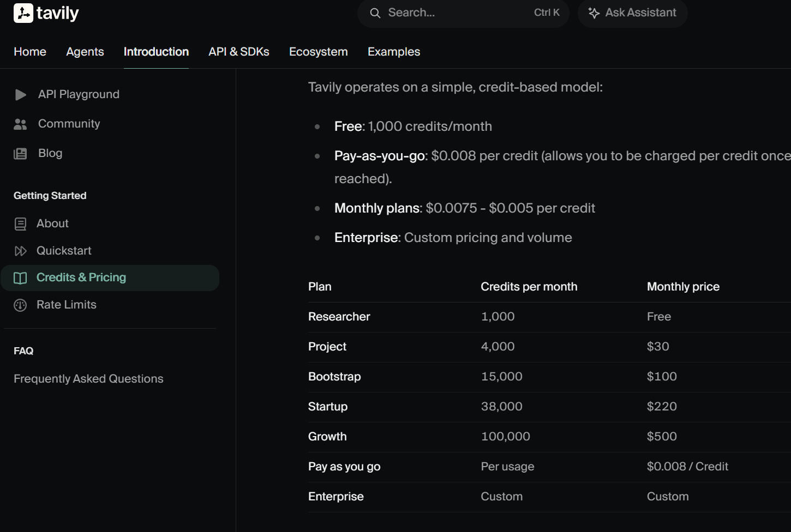Focus the Search input field

click(x=463, y=13)
